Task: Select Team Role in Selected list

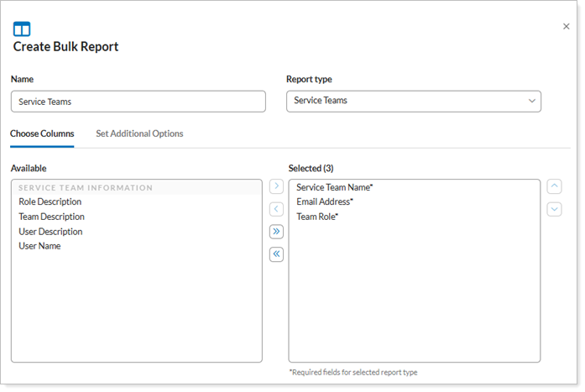Action: 317,217
